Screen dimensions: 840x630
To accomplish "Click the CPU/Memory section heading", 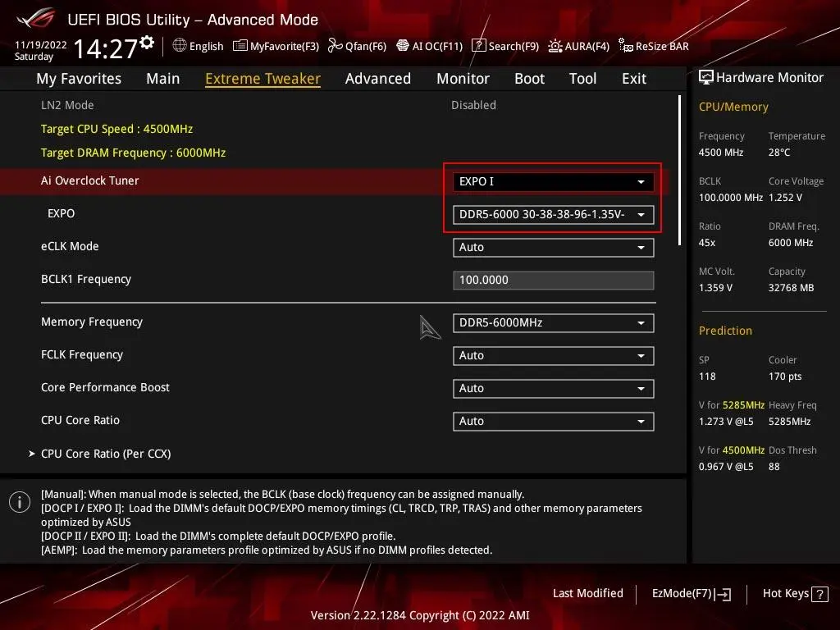I will 733,107.
